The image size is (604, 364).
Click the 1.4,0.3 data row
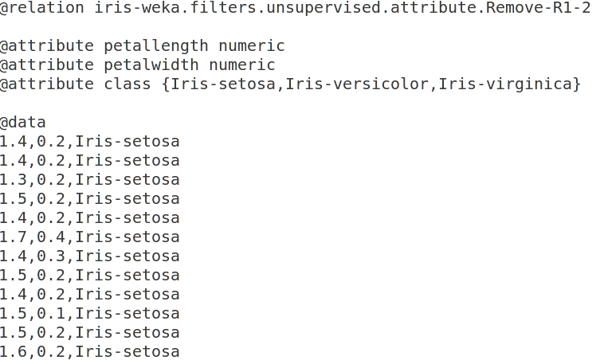point(89,256)
